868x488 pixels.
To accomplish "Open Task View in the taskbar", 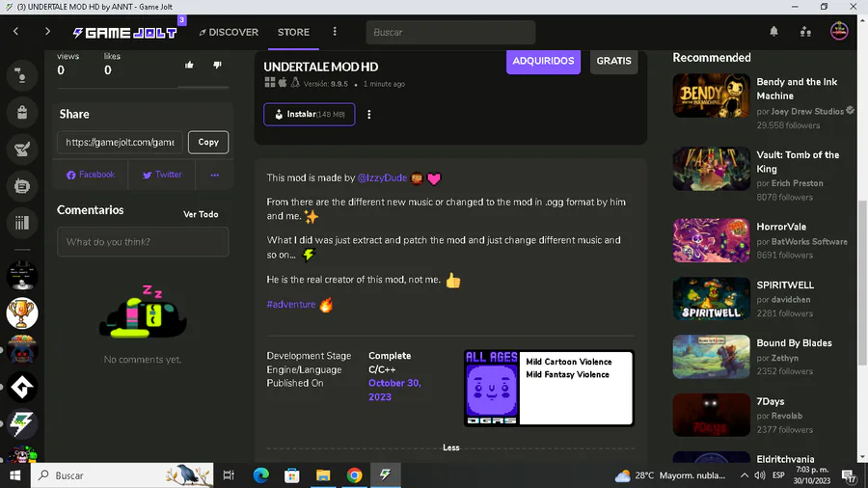I will pos(228,475).
